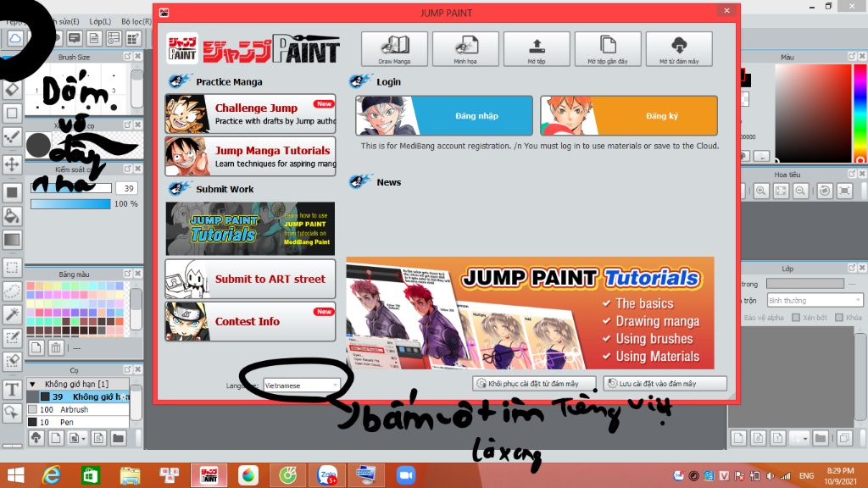Click the orange Đăng ký register button
This screenshot has height=488, width=868.
point(629,115)
